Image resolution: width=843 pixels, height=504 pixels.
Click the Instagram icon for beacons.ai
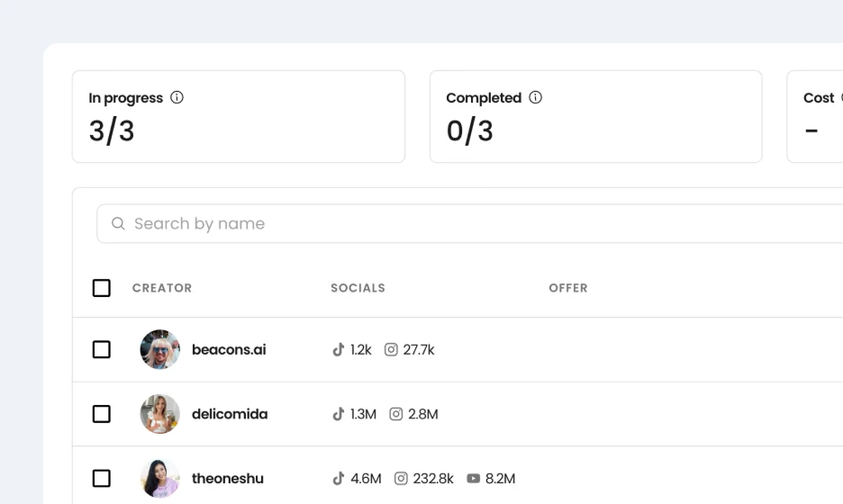(x=391, y=349)
